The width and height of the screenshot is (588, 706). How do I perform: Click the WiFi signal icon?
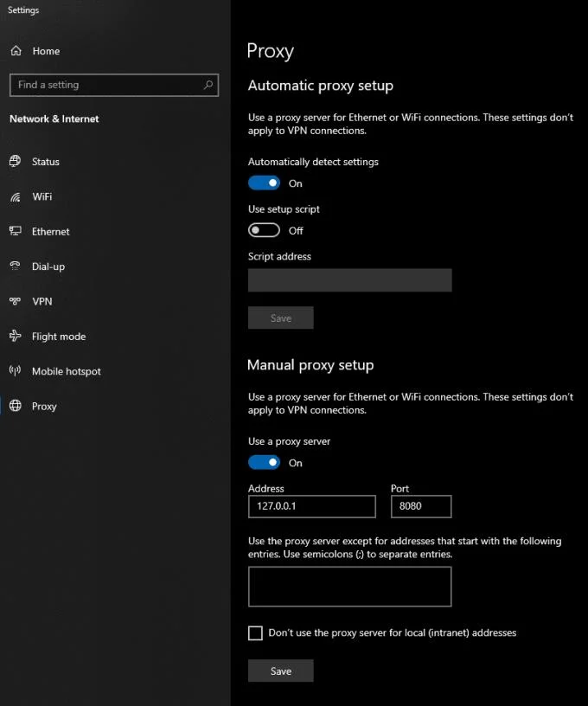point(16,196)
